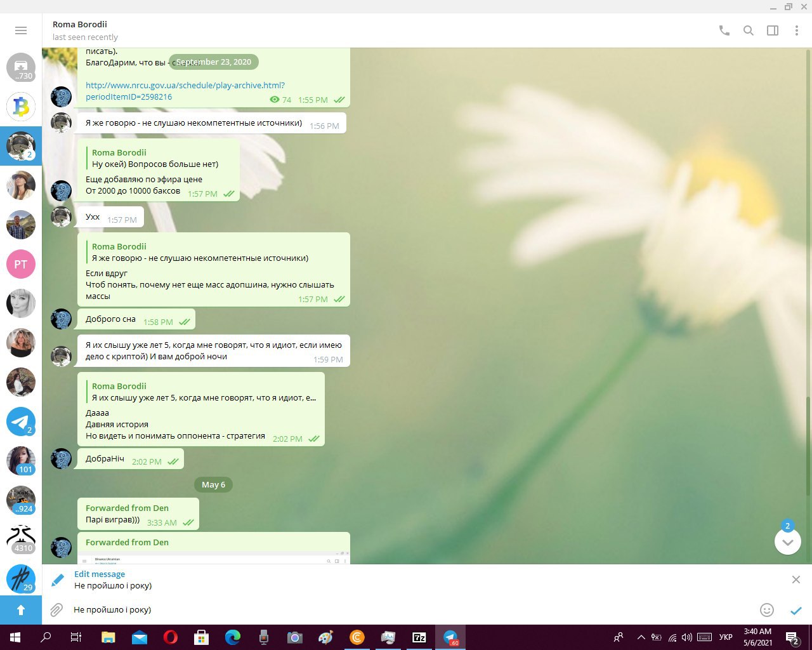Show hidden system tray icons
This screenshot has width=812, height=650.
pyautogui.click(x=641, y=637)
